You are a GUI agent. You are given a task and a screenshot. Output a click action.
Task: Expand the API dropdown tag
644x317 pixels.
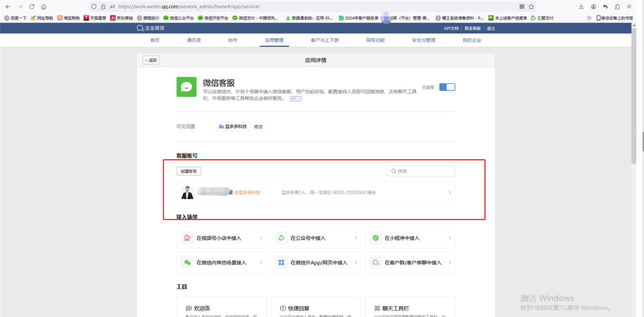295,99
